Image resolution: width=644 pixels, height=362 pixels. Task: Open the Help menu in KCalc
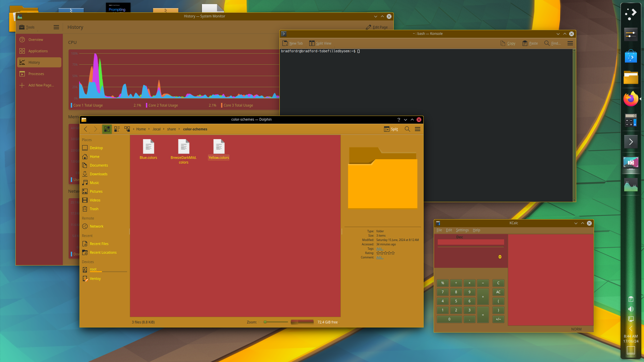click(476, 230)
